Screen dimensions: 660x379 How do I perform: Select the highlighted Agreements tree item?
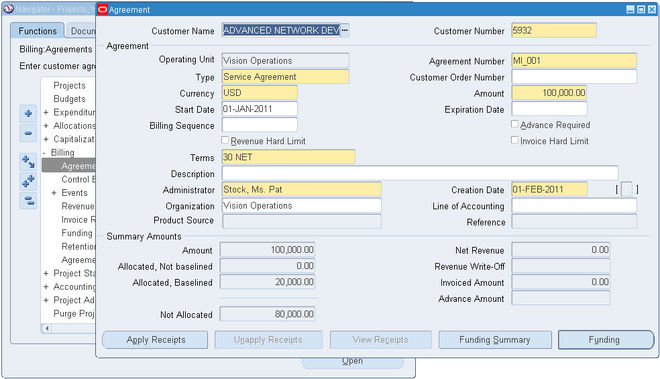(69, 166)
